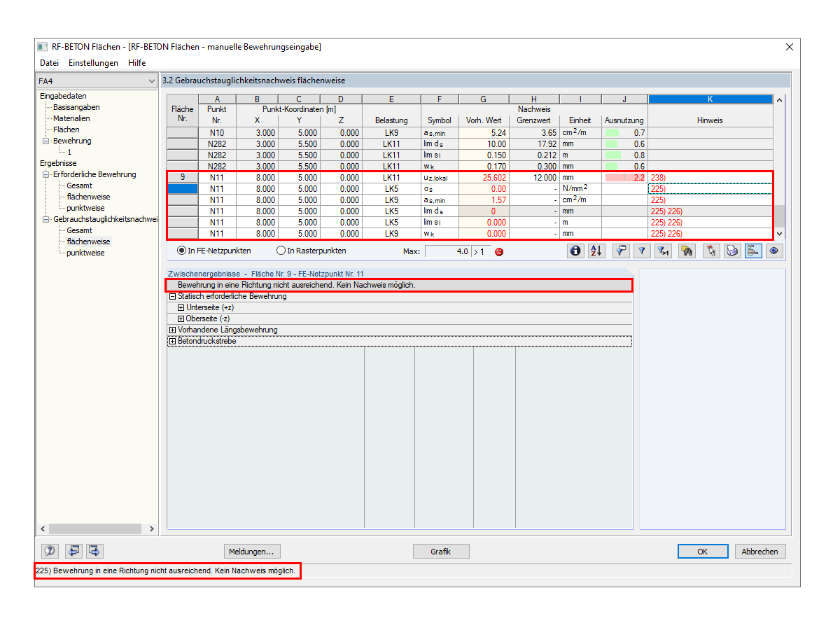
Task: Open the Datei menu
Action: pyautogui.click(x=49, y=63)
